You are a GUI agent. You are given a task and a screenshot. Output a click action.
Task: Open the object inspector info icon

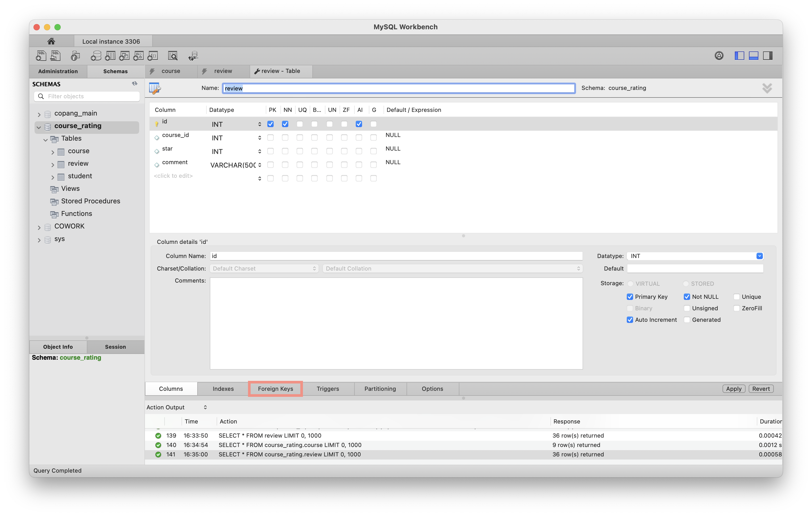[x=75, y=56]
